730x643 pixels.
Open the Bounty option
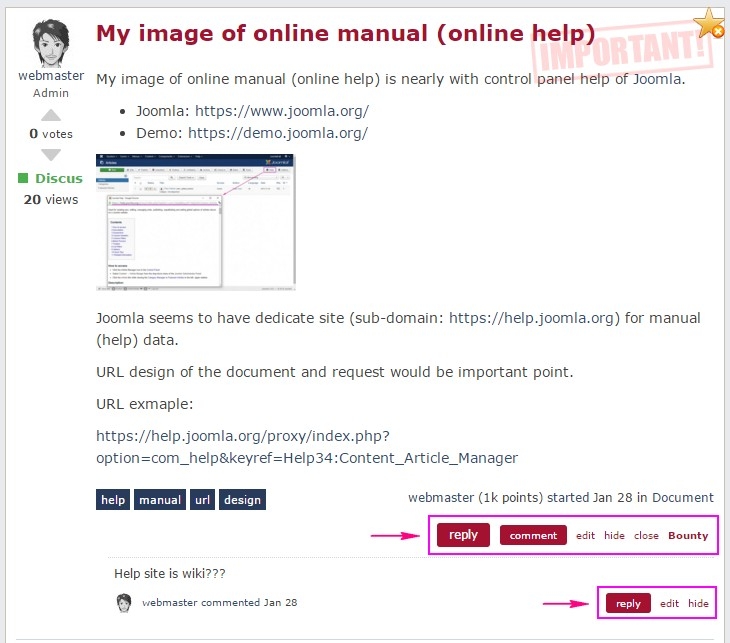[688, 535]
